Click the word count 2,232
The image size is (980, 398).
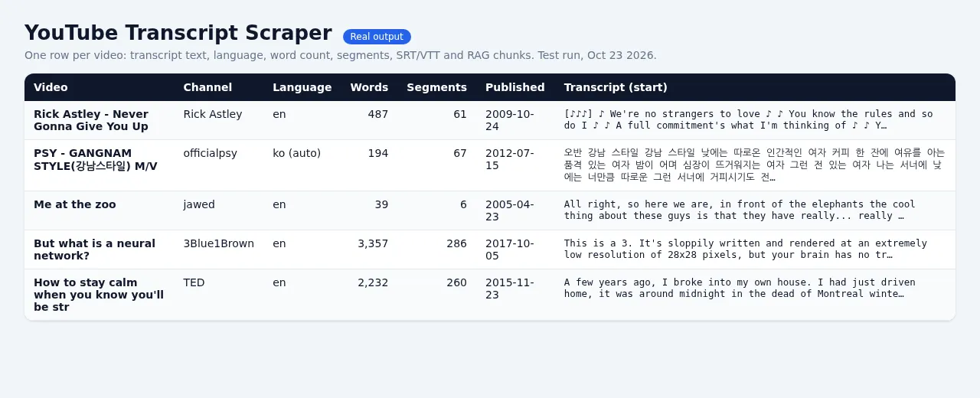click(373, 282)
